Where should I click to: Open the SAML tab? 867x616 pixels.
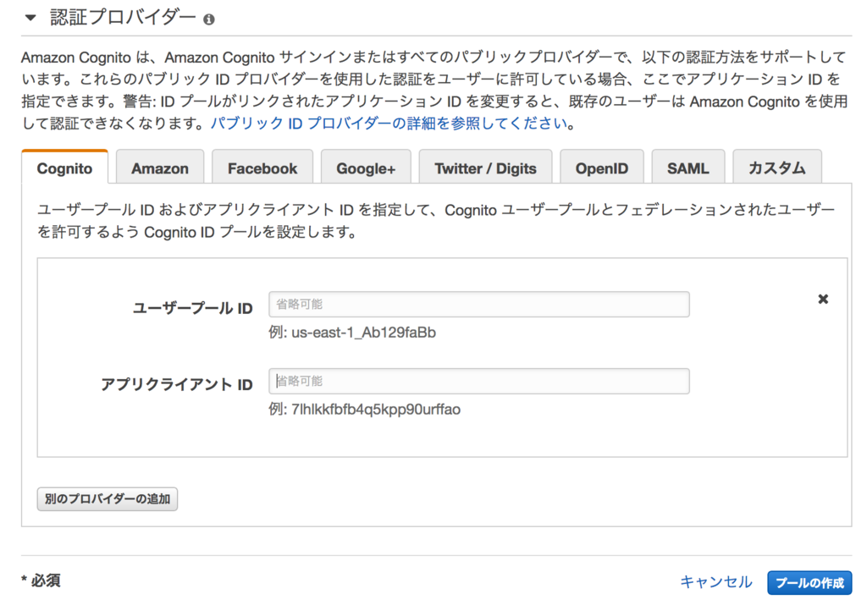click(688, 168)
